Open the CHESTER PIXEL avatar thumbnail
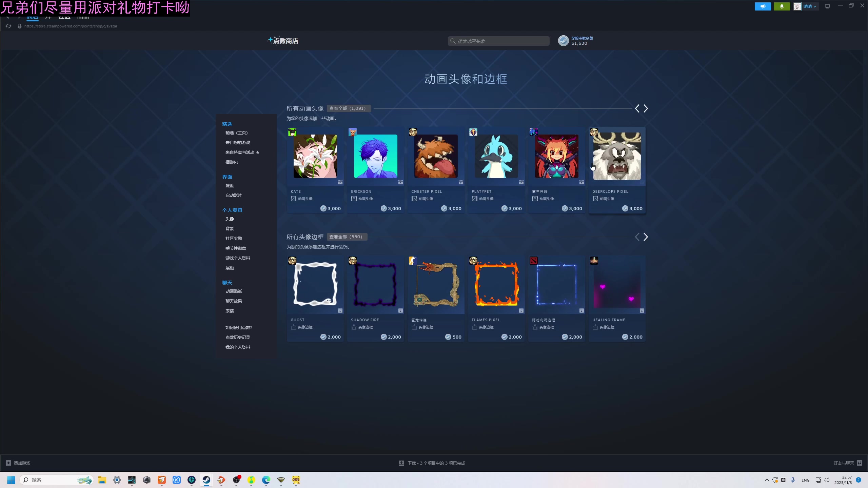868x488 pixels. coord(436,156)
